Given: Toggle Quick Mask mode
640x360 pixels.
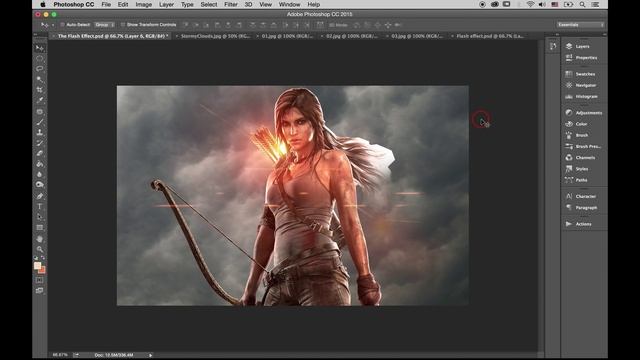Looking at the screenshot, I should (x=40, y=280).
